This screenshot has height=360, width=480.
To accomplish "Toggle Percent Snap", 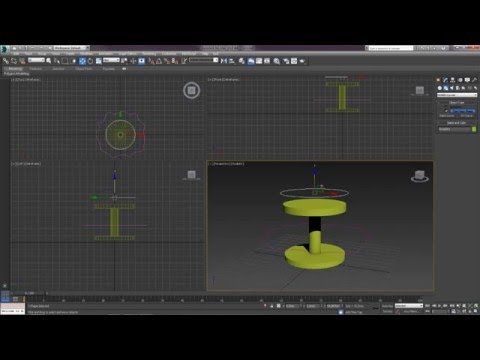I will (167, 61).
